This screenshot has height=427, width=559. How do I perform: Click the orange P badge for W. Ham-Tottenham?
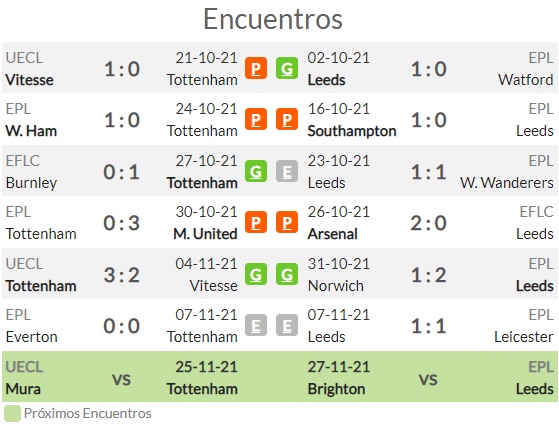coord(256,119)
